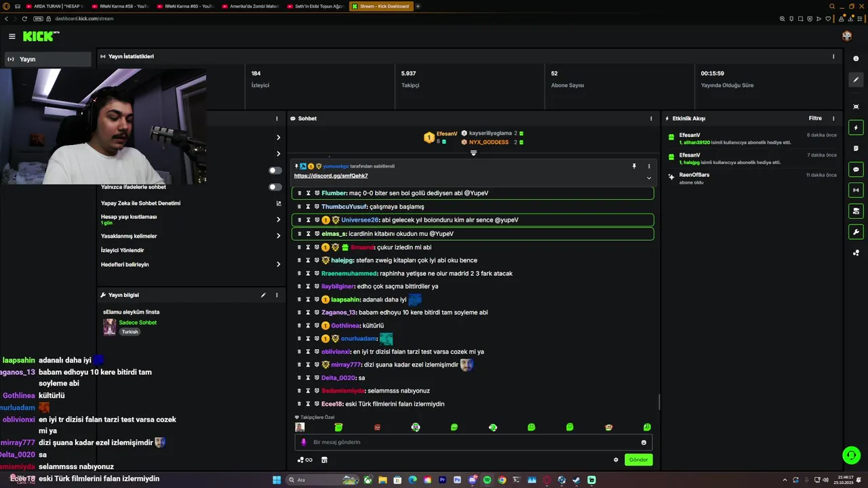The height and width of the screenshot is (488, 868).
Task: Send the message with the Gönder button
Action: coord(638,460)
